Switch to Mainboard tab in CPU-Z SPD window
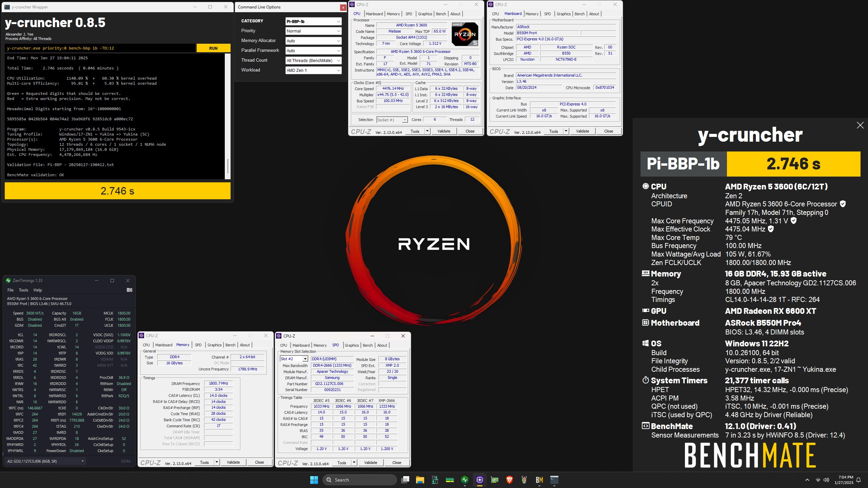The image size is (868, 488). tap(301, 345)
